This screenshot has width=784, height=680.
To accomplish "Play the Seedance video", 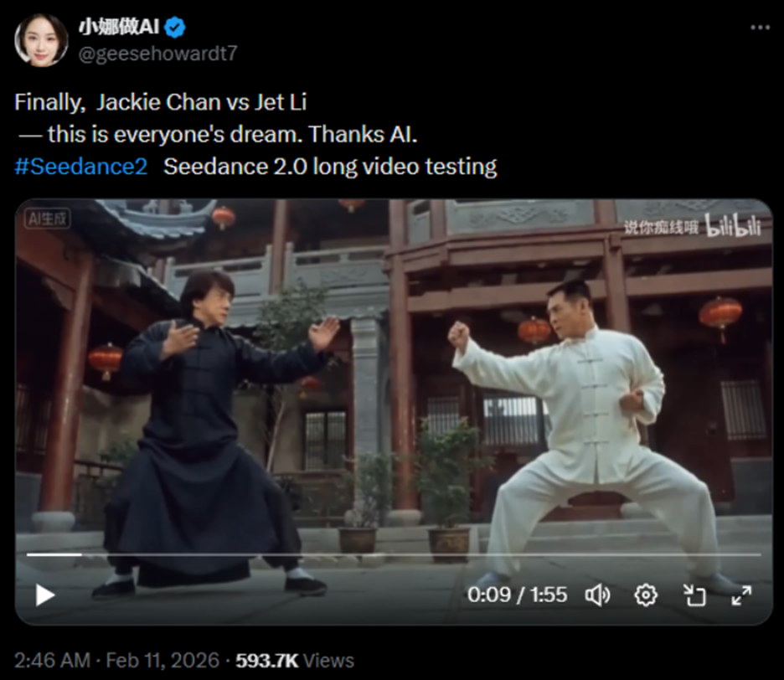I will [x=45, y=595].
